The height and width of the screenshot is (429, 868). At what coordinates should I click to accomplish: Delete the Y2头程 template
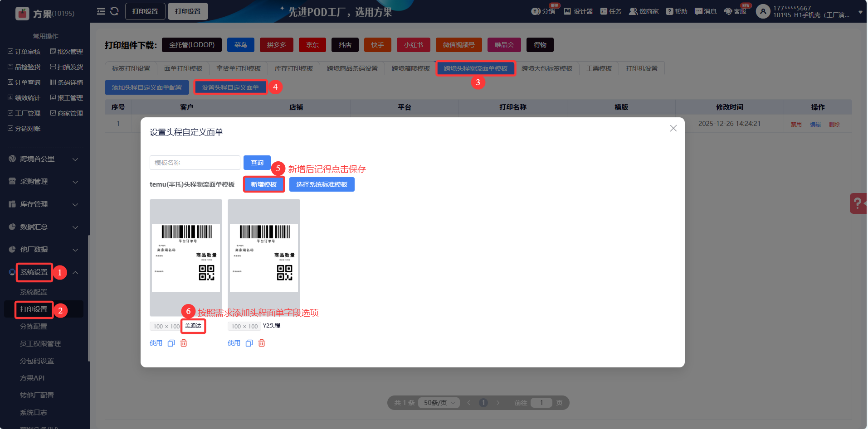tap(262, 343)
